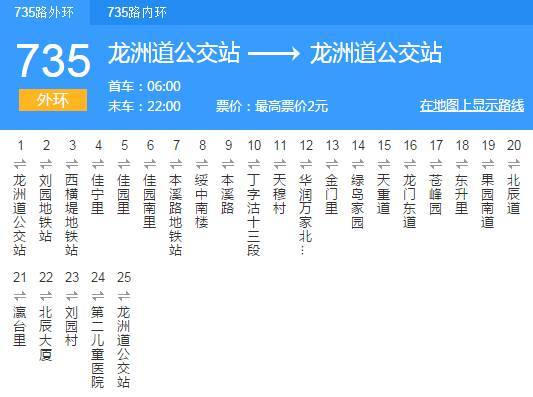Click transfer arrows icon under stop number 15

click(384, 164)
